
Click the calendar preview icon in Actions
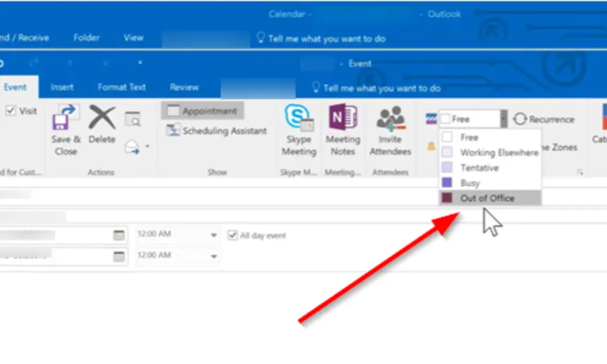pos(133,119)
